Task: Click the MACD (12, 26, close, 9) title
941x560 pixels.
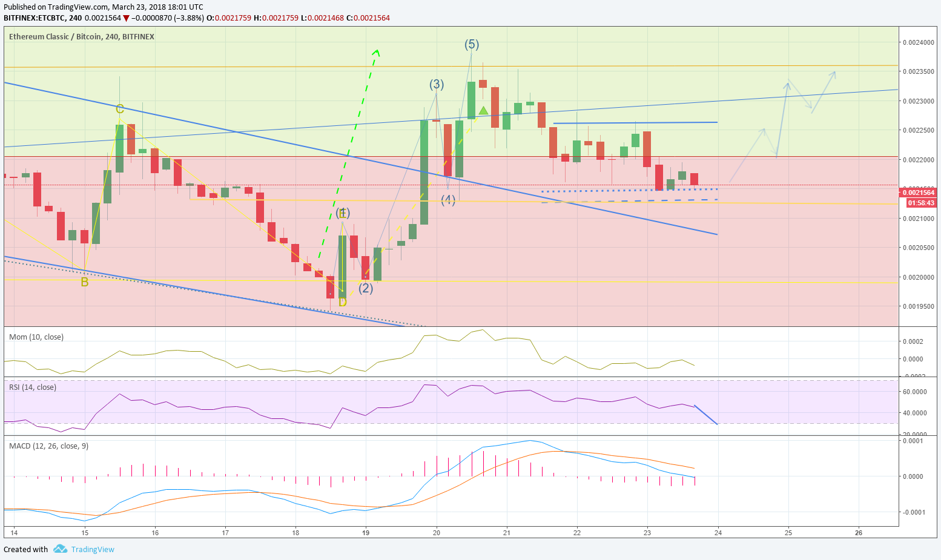Action: [x=49, y=446]
